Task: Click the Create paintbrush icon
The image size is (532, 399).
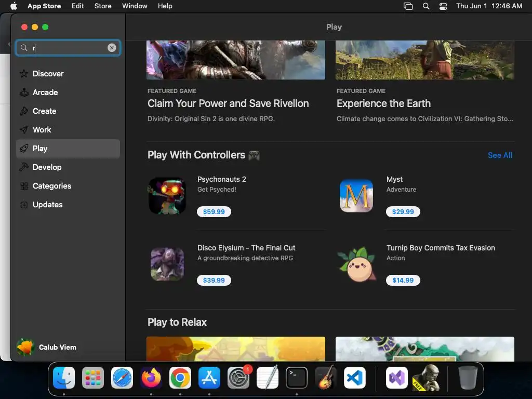Action: pos(24,111)
